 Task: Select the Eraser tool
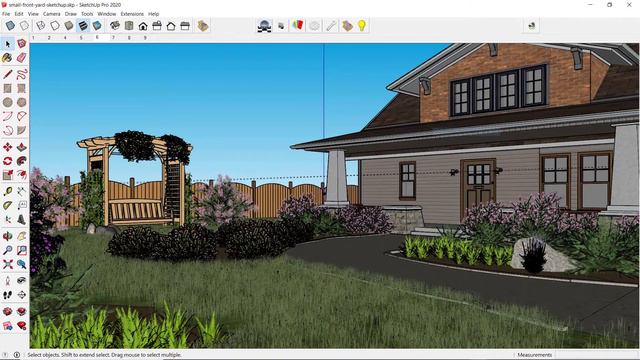tap(22, 58)
